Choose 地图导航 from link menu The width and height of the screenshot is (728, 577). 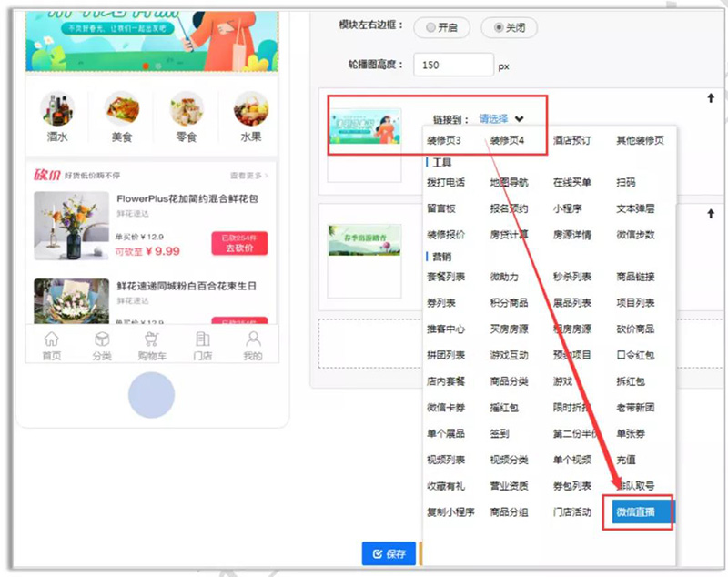[x=509, y=182]
